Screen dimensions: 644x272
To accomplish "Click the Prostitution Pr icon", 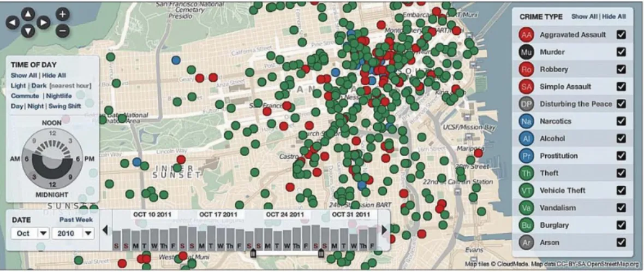I will (x=526, y=156).
